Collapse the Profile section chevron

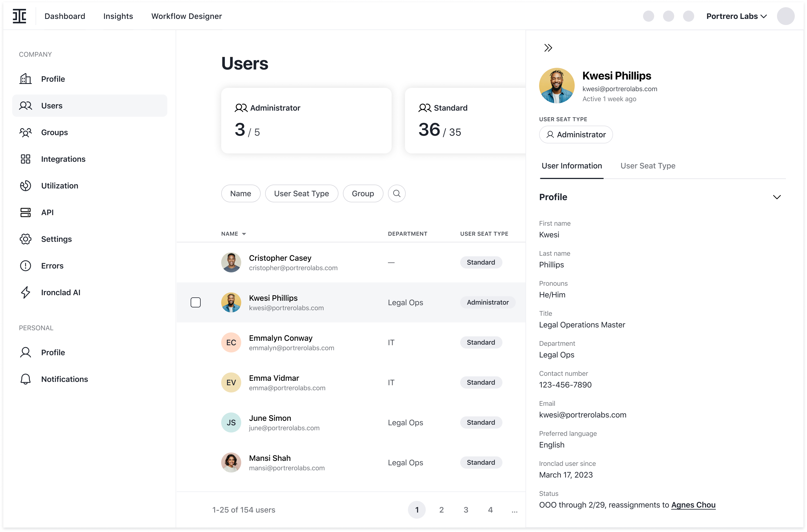pyautogui.click(x=776, y=197)
